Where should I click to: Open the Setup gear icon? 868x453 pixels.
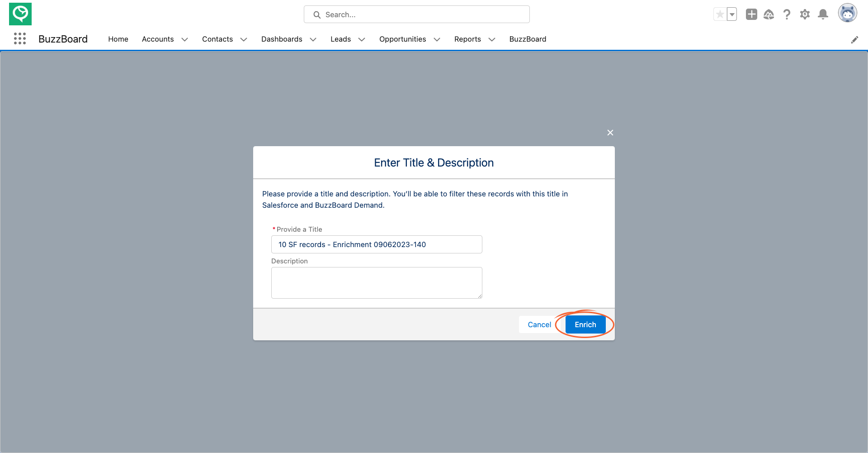[805, 14]
